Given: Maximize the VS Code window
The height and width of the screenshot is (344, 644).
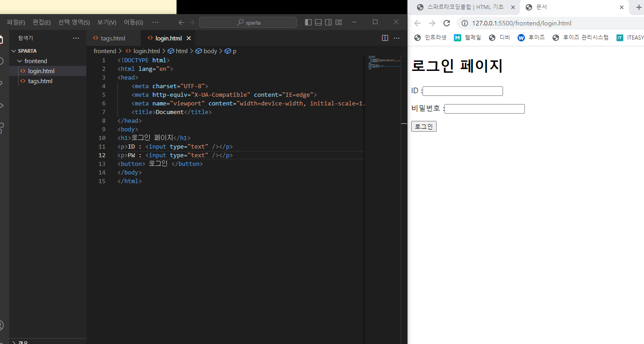Looking at the screenshot, I should (375, 22).
